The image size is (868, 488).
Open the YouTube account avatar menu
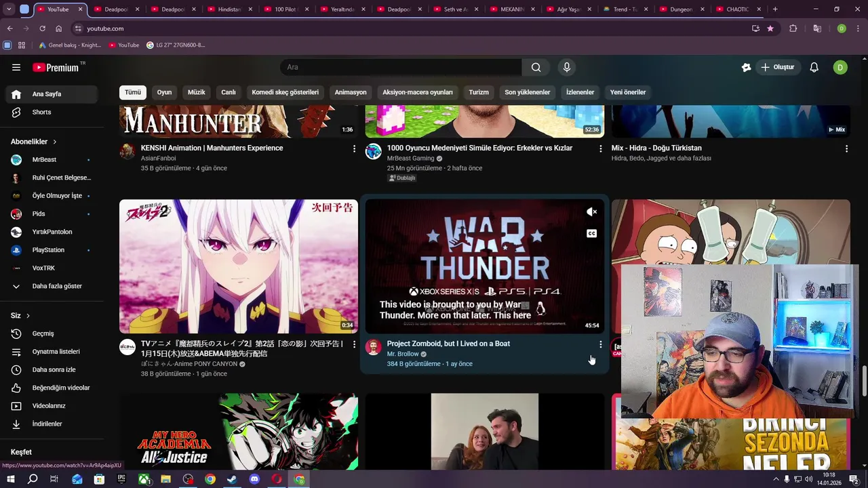click(840, 67)
